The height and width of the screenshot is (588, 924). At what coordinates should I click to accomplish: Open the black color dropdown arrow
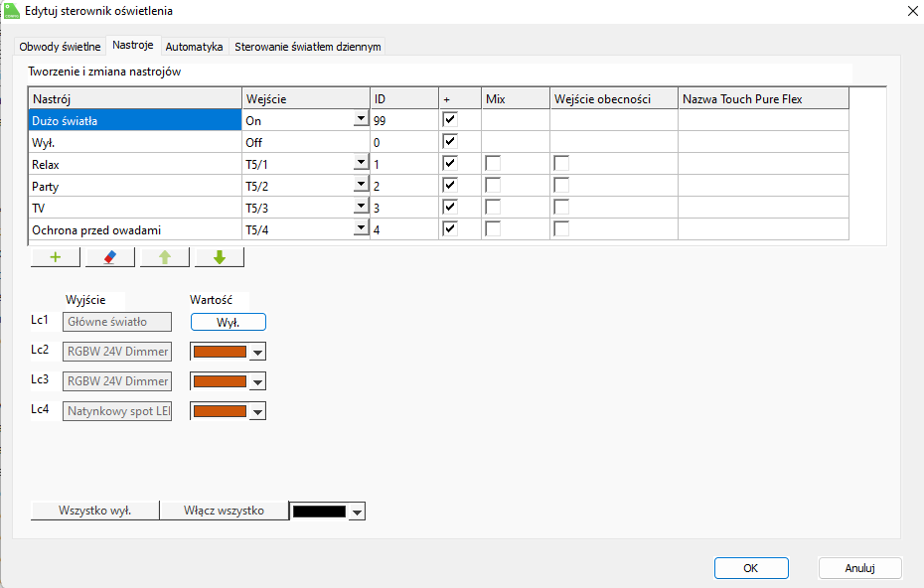point(358,512)
